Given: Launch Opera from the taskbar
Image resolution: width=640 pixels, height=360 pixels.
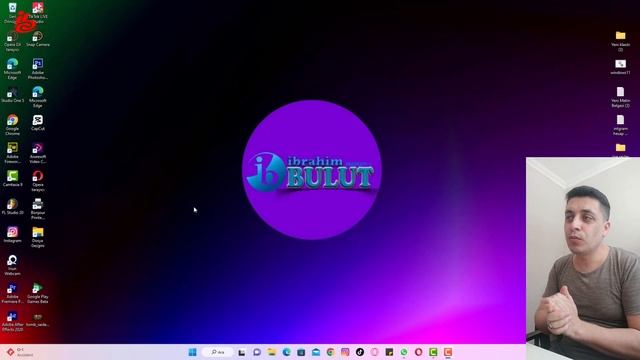Looking at the screenshot, I should pyautogui.click(x=419, y=352).
